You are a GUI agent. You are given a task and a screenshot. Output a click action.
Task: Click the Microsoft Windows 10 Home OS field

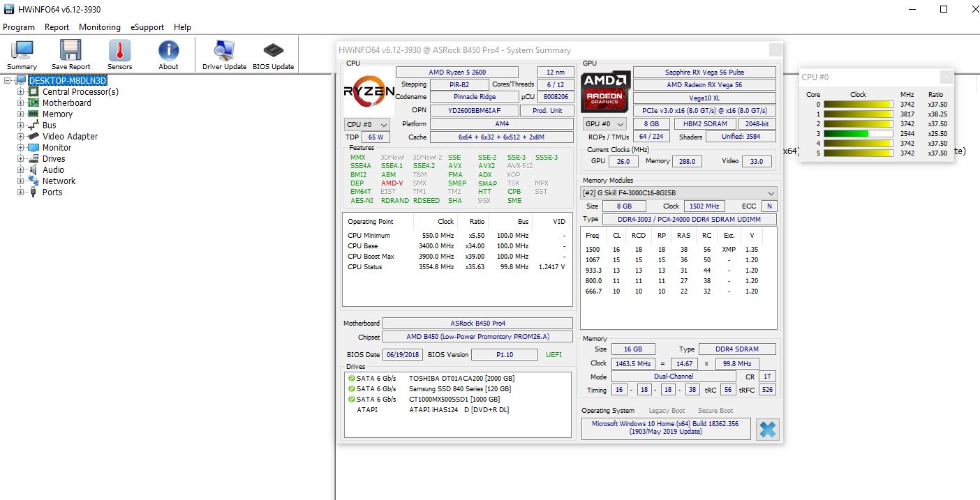[x=666, y=428]
